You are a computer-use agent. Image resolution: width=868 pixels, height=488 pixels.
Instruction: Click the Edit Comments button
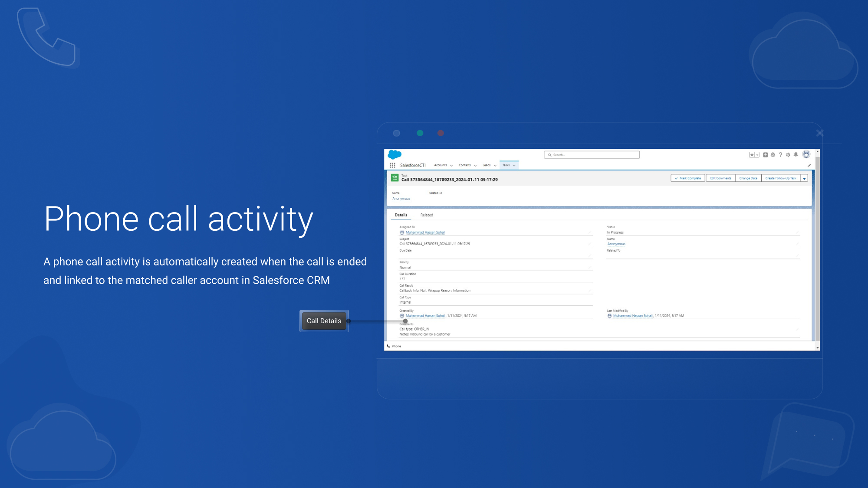720,178
